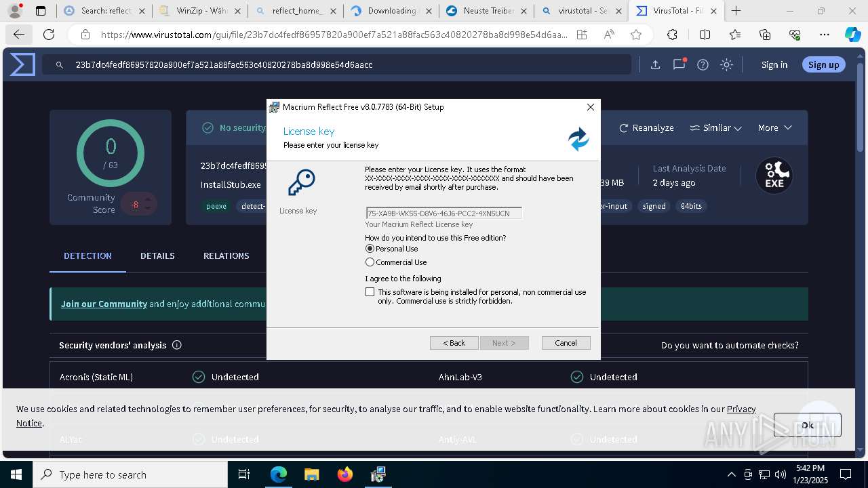This screenshot has height=488, width=868.
Task: Open the tab actions menu icon
Action: [x=41, y=10]
